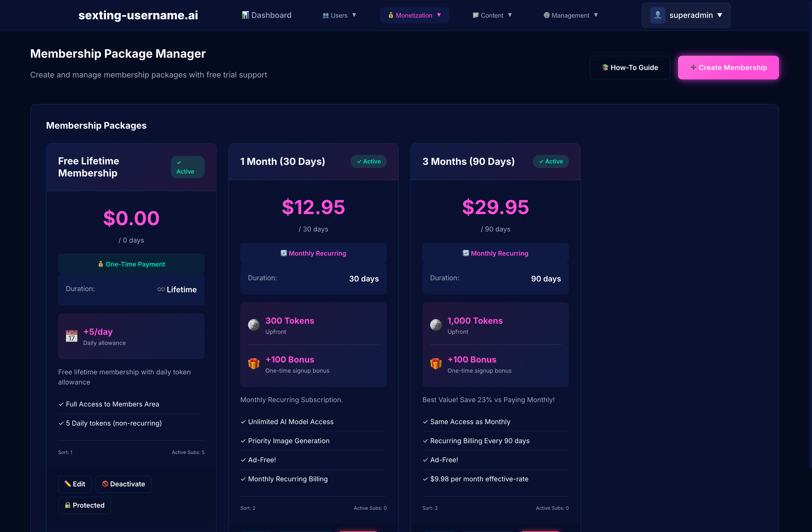812x532 pixels.
Task: Go to sexting-username.ai home logo
Action: pyautogui.click(x=138, y=15)
